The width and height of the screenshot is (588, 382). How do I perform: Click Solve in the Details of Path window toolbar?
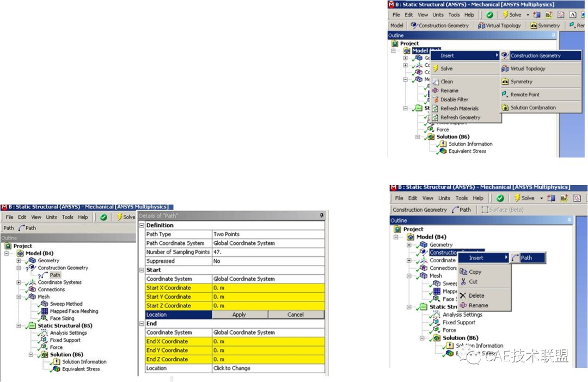click(126, 217)
